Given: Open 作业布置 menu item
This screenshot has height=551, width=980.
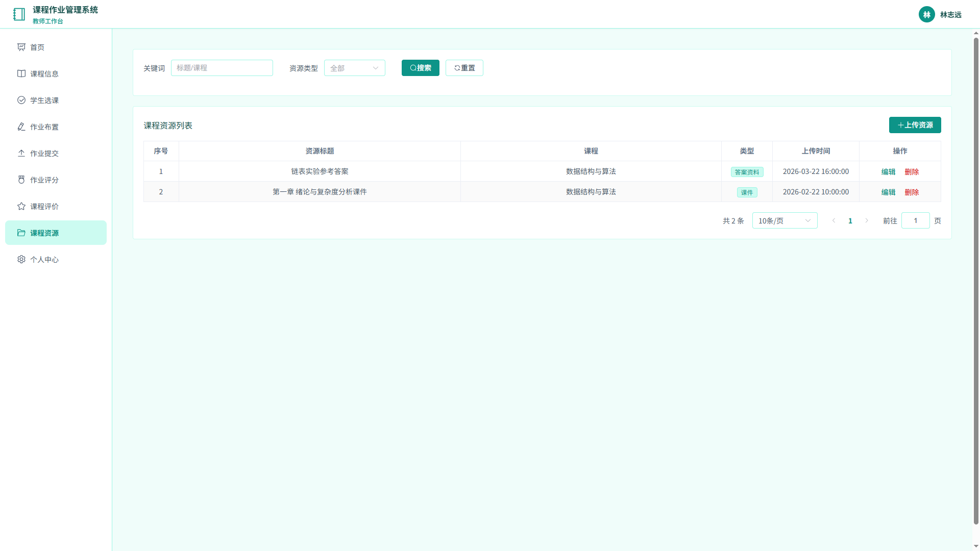Looking at the screenshot, I should pos(56,127).
